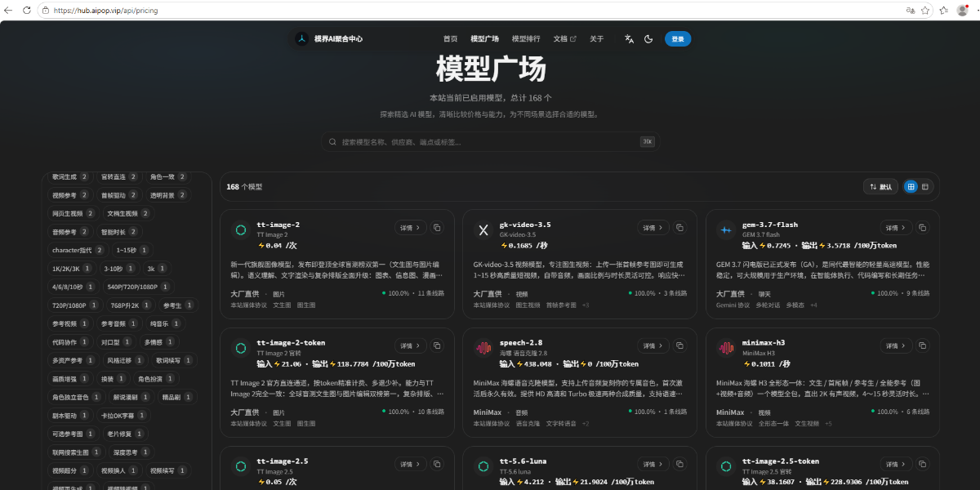Screen dimensions: 980x490
Task: Open 详情 for gk-video-3.5
Action: pos(653,228)
